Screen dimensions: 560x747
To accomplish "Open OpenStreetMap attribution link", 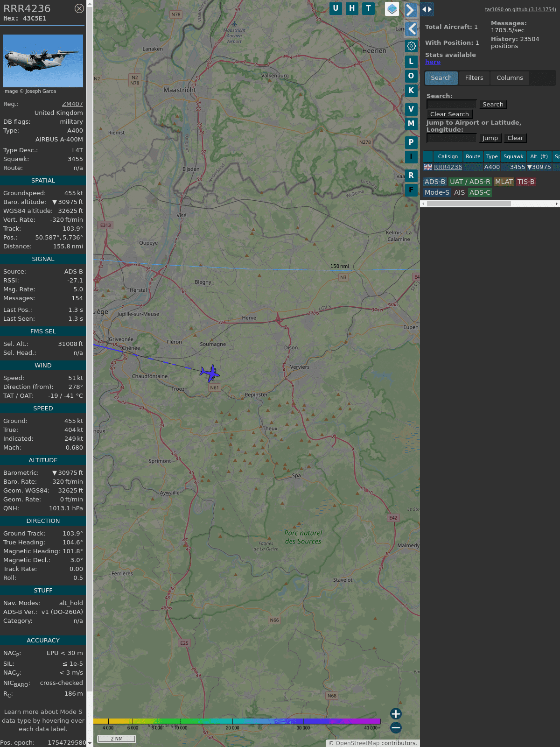I will (x=357, y=743).
